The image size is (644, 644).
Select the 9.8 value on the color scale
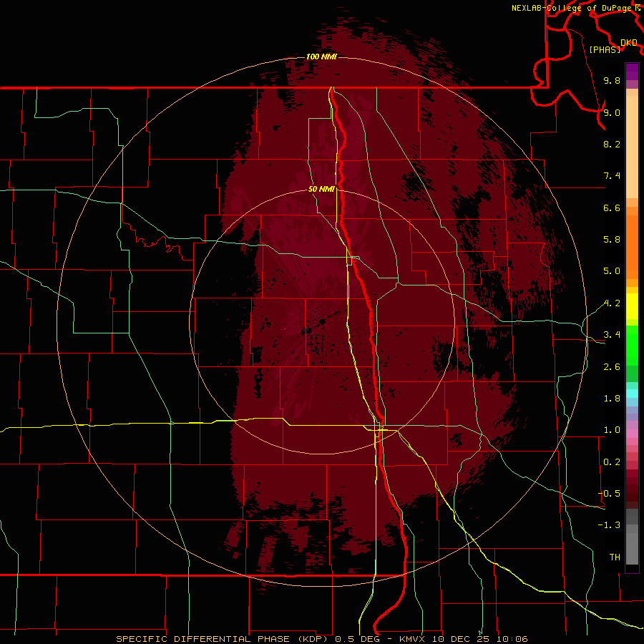coord(612,80)
